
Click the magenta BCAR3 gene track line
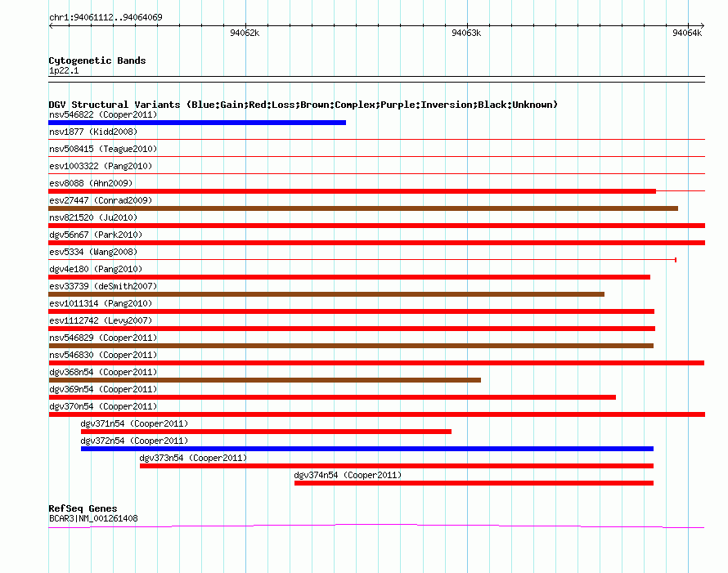[376, 526]
